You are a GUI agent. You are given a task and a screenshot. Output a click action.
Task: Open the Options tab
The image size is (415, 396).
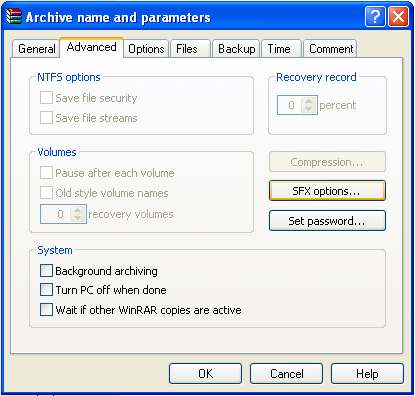click(x=146, y=49)
